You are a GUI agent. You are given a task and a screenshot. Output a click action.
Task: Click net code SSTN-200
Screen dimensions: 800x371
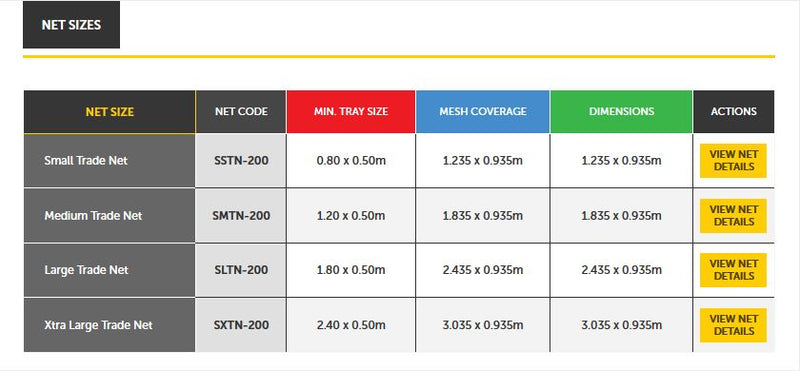pyautogui.click(x=241, y=161)
